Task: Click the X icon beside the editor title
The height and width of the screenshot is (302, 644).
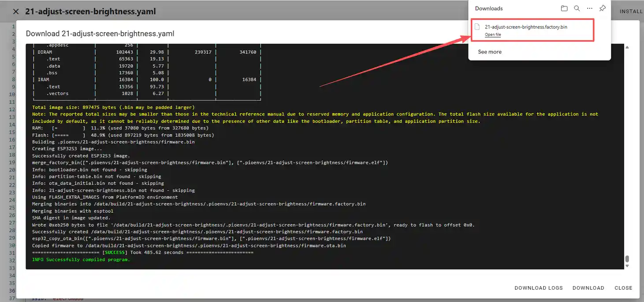Action: tap(16, 11)
